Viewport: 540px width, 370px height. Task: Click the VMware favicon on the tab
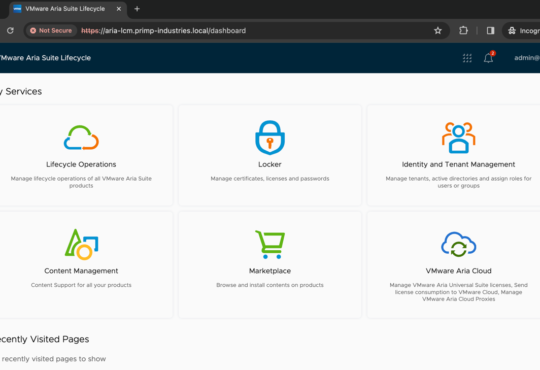17,9
